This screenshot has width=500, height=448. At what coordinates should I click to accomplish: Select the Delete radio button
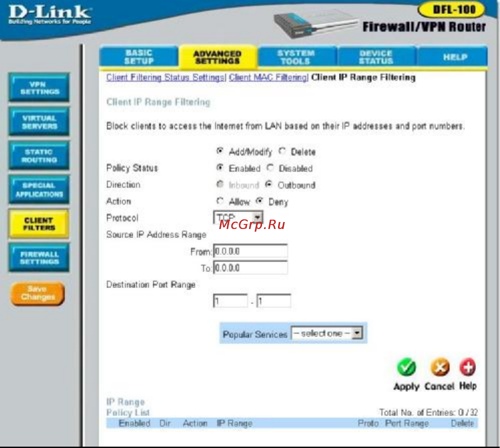click(282, 151)
